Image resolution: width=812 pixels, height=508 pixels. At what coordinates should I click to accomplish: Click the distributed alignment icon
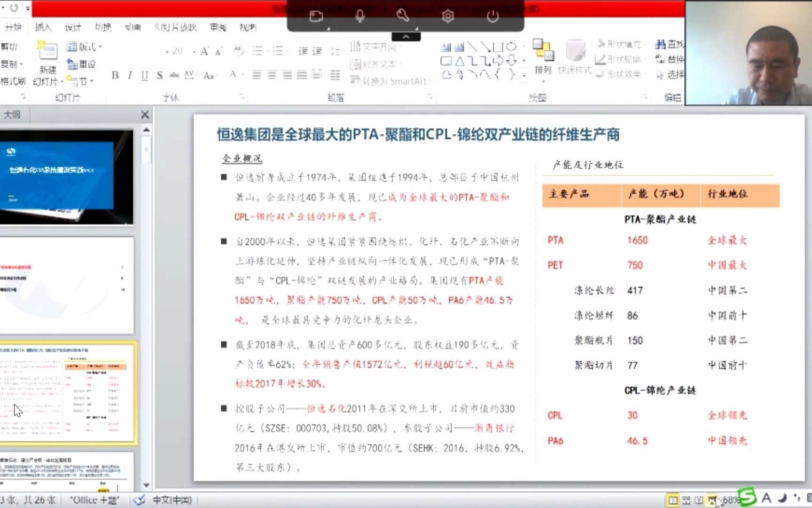(x=317, y=75)
